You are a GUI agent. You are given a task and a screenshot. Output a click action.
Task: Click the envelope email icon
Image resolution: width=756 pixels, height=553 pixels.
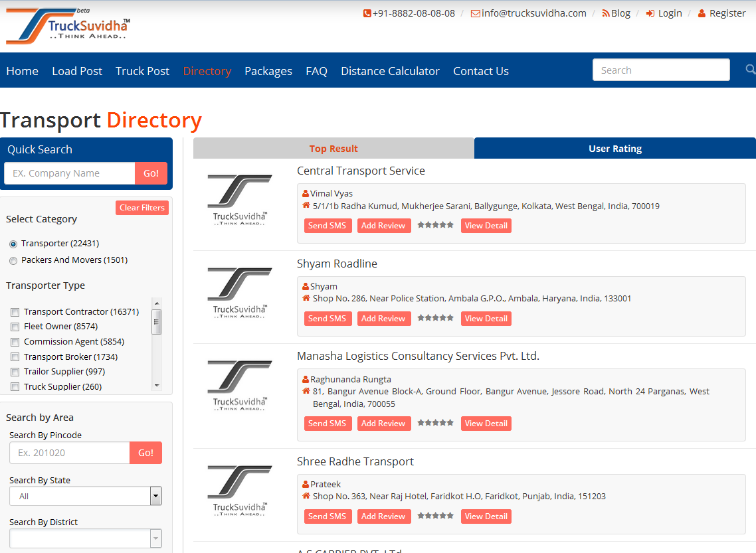click(x=475, y=13)
